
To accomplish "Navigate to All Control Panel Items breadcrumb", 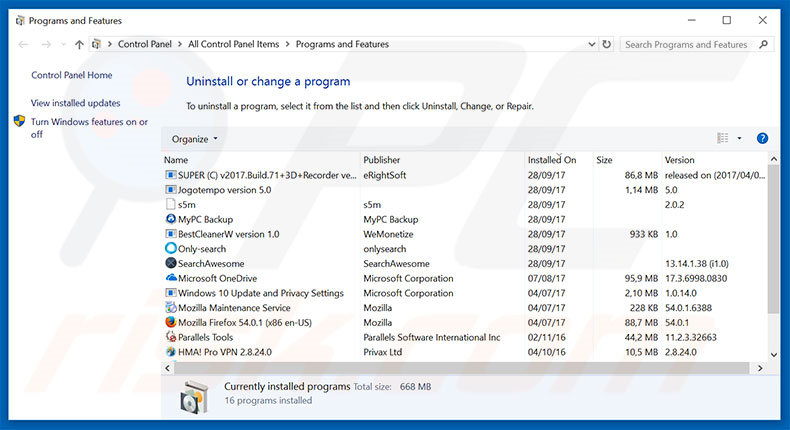I will (x=233, y=44).
